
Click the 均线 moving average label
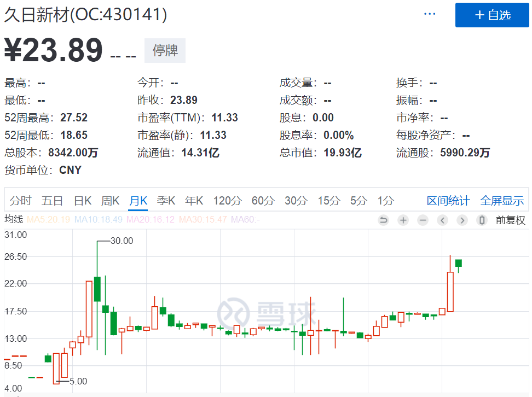click(14, 219)
